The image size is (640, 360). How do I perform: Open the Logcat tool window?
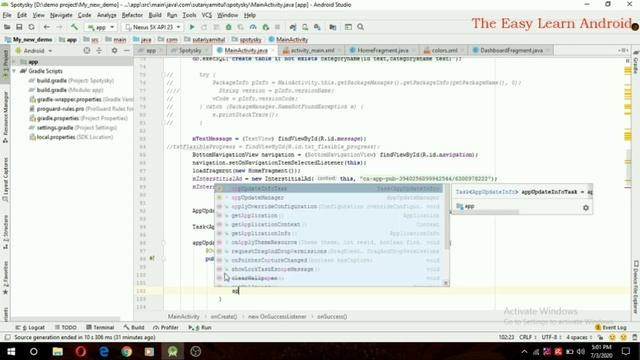30,327
